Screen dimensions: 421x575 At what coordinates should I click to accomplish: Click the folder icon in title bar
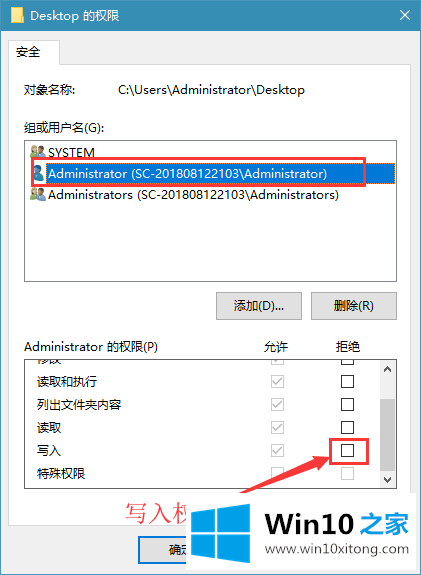[17, 15]
